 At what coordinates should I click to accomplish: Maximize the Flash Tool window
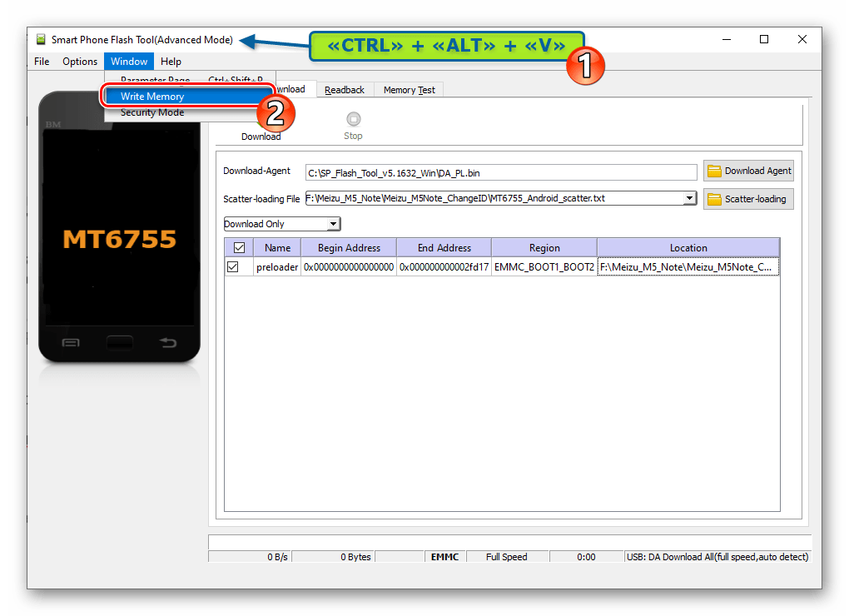(x=764, y=39)
